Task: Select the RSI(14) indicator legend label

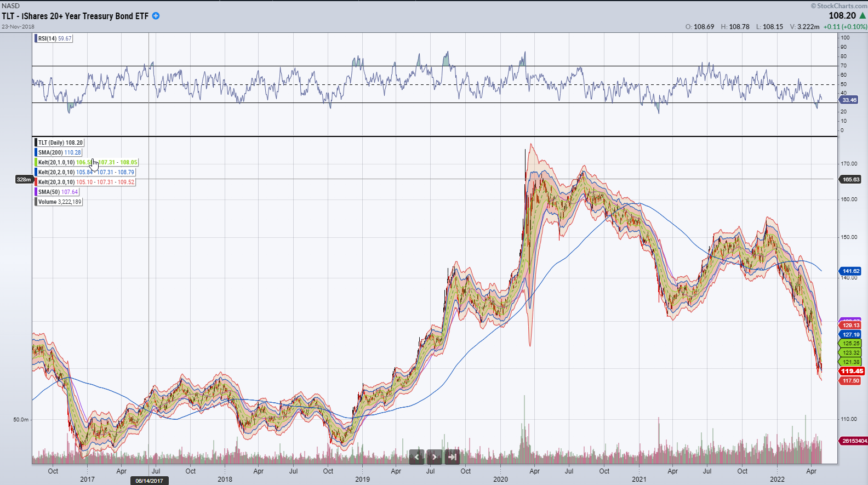Action: click(54, 38)
